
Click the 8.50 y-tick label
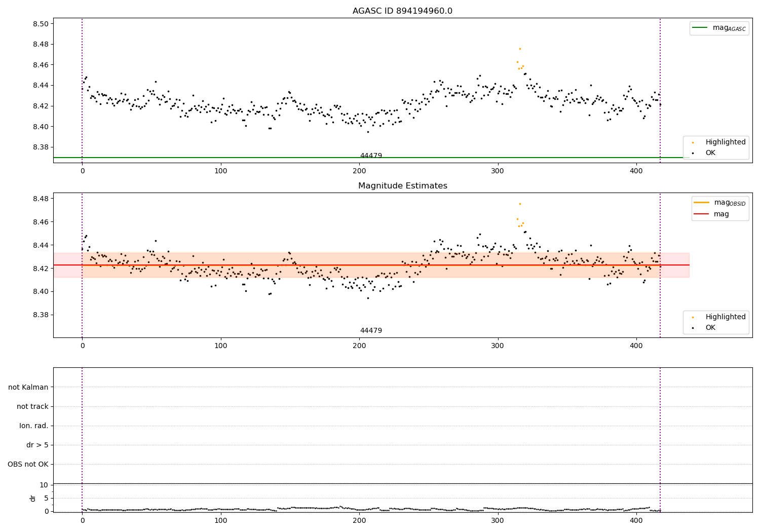coord(41,24)
